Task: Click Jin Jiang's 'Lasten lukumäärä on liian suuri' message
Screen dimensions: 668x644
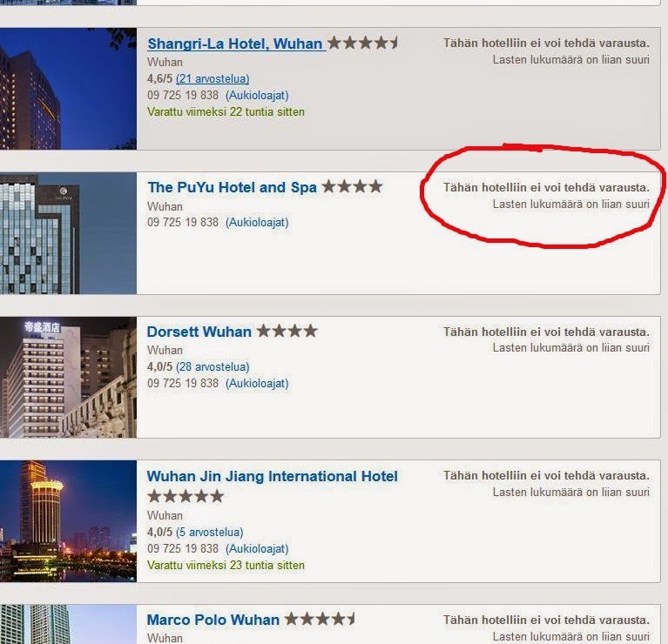Action: pos(570,492)
